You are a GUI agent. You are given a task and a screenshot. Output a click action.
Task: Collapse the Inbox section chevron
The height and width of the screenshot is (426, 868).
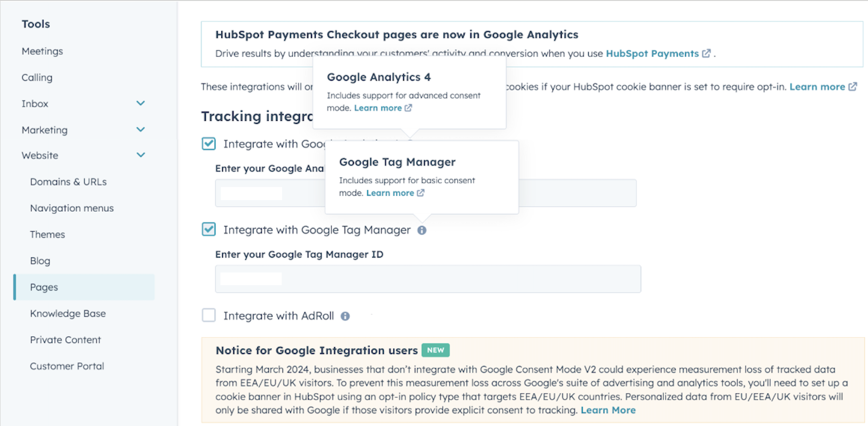click(x=141, y=103)
